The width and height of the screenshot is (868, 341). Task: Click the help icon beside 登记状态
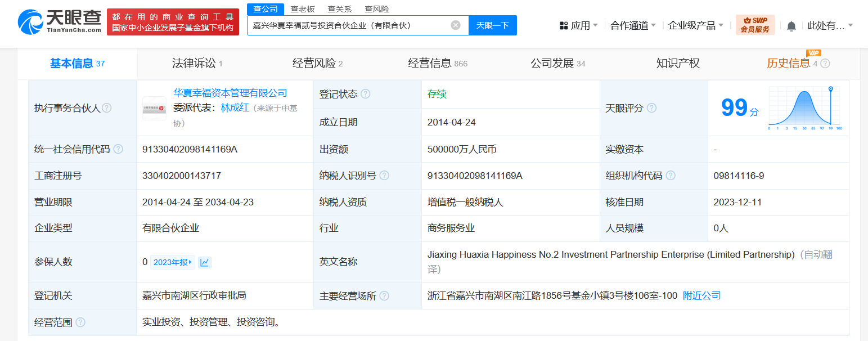coord(366,94)
